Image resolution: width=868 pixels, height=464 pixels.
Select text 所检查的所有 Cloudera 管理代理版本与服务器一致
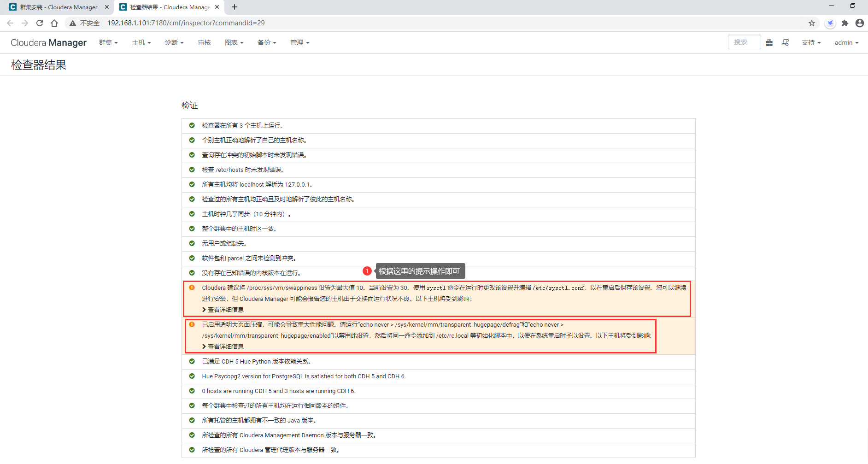coord(271,450)
